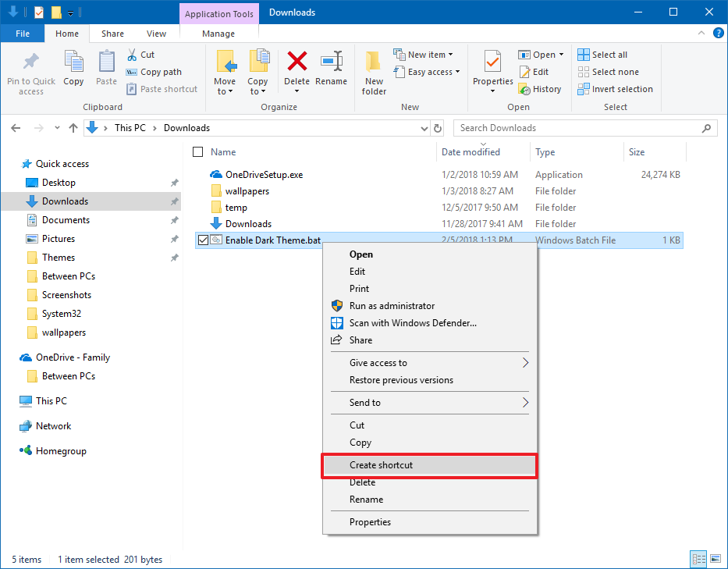Screen dimensions: 728x569
Task: Uncheck the Enable Dark Theme.bat checkbox
Action: 203,240
